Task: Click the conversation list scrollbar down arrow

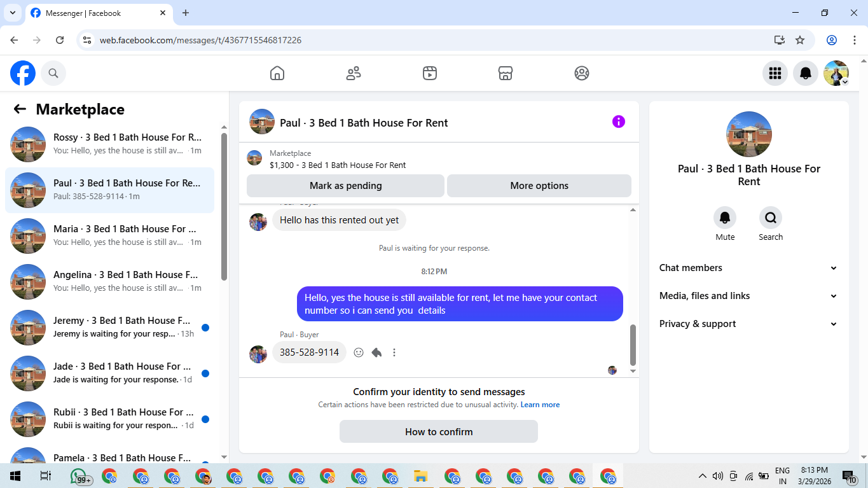Action: (224, 457)
